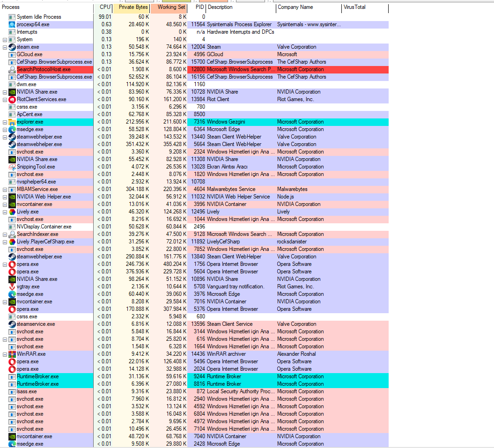Select the Interrupts row name
Image resolution: width=494 pixels, height=448 pixels.
[x=27, y=32]
